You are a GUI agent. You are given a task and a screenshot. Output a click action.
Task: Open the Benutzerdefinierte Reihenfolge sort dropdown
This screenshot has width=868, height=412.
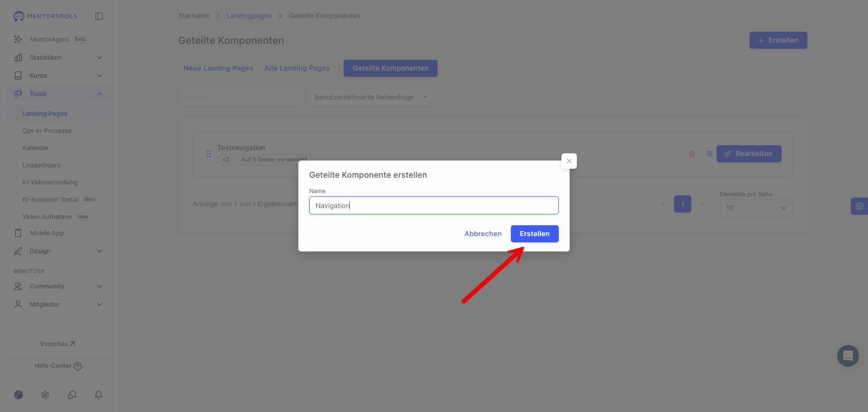[371, 97]
